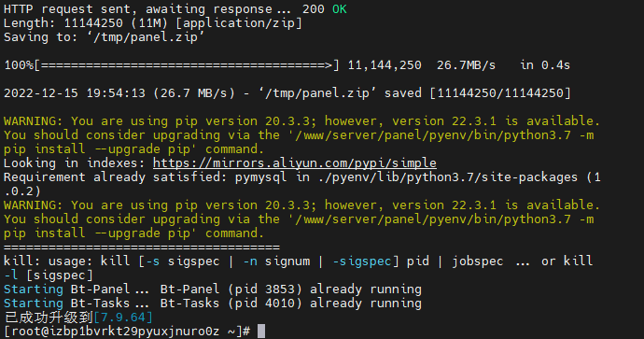This screenshot has height=339, width=644.
Task: Click the 'Length: 11144250' line
Action: [x=153, y=23]
